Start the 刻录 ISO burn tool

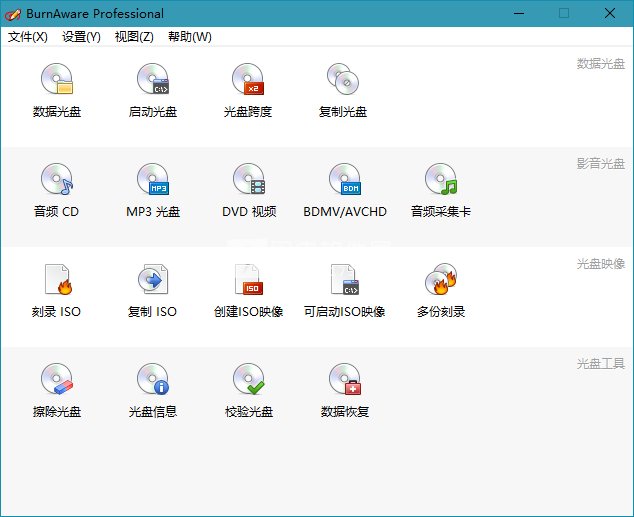[56, 290]
